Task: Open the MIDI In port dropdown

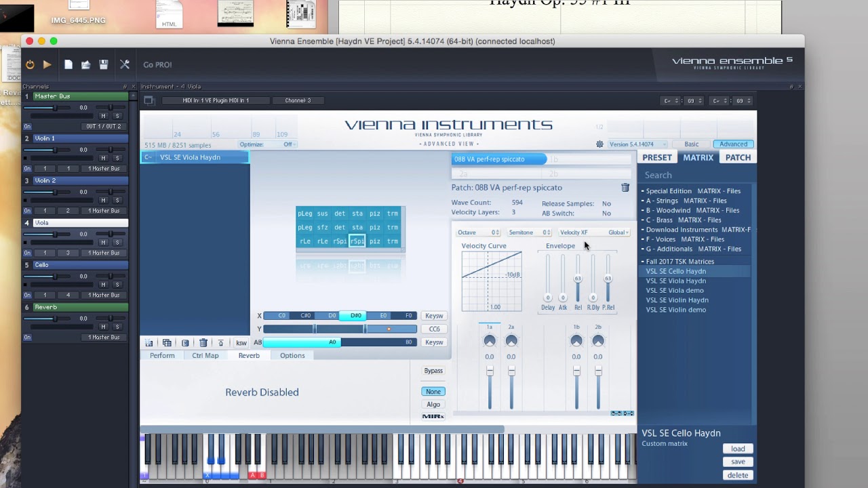Action: click(216, 100)
